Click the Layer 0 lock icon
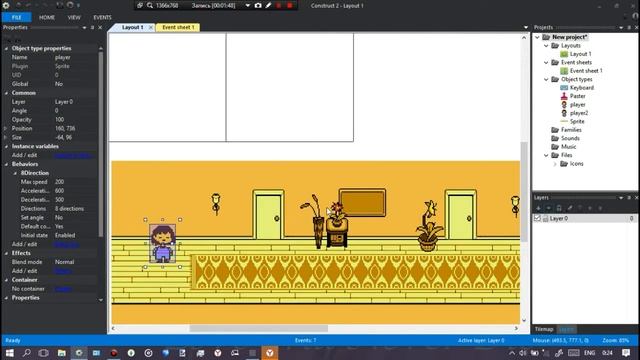The width and height of the screenshot is (640, 360). click(x=545, y=219)
